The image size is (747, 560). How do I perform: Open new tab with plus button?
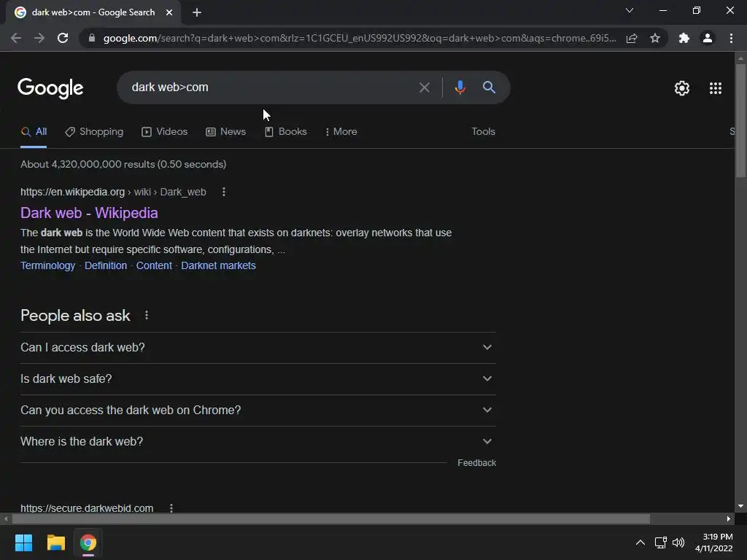click(x=197, y=13)
